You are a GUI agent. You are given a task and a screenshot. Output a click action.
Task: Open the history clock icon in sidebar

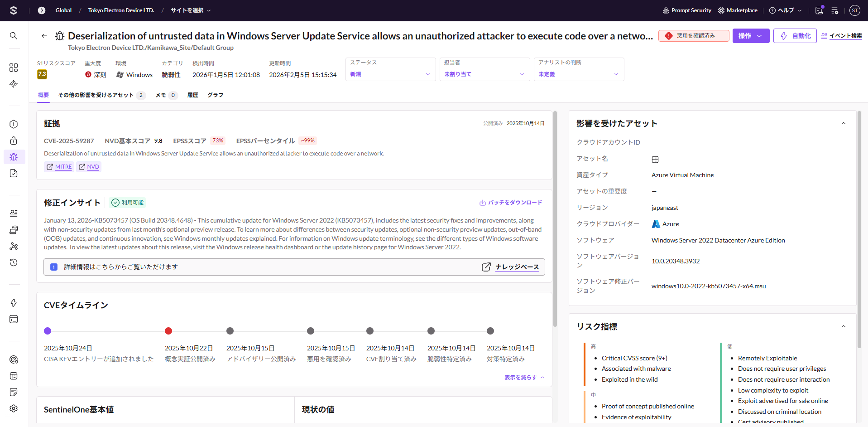14,262
